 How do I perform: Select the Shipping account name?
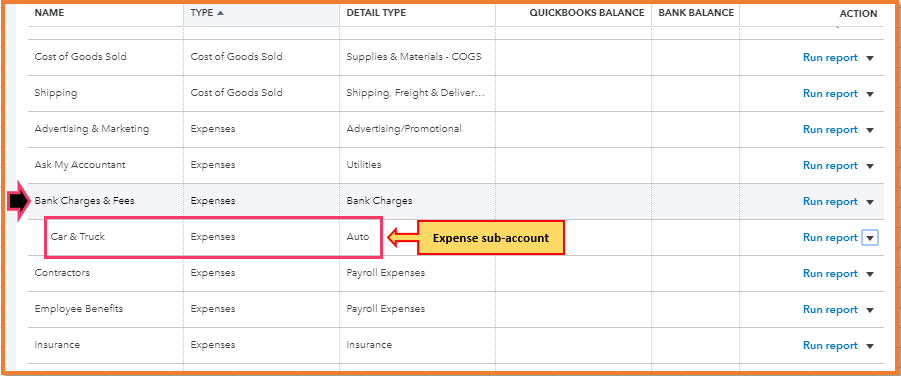click(56, 93)
